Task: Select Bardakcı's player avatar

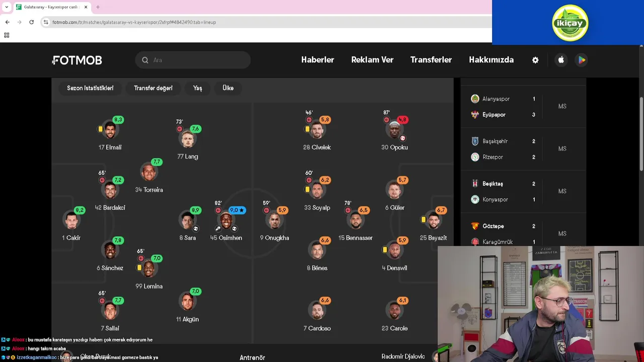Action: tap(110, 190)
